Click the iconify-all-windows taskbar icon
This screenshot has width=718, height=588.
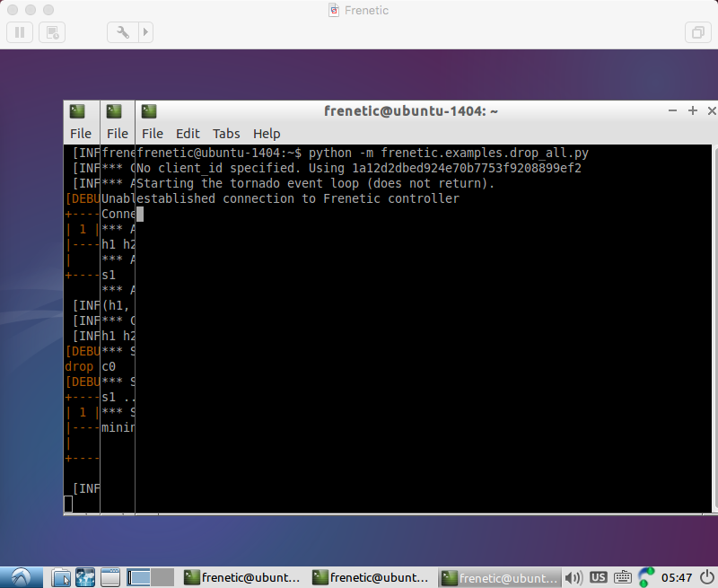(x=109, y=577)
